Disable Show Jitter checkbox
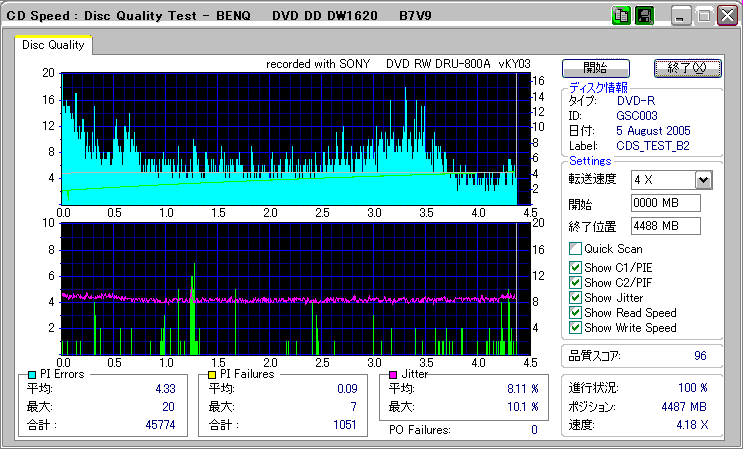The image size is (743, 449). 575,297
